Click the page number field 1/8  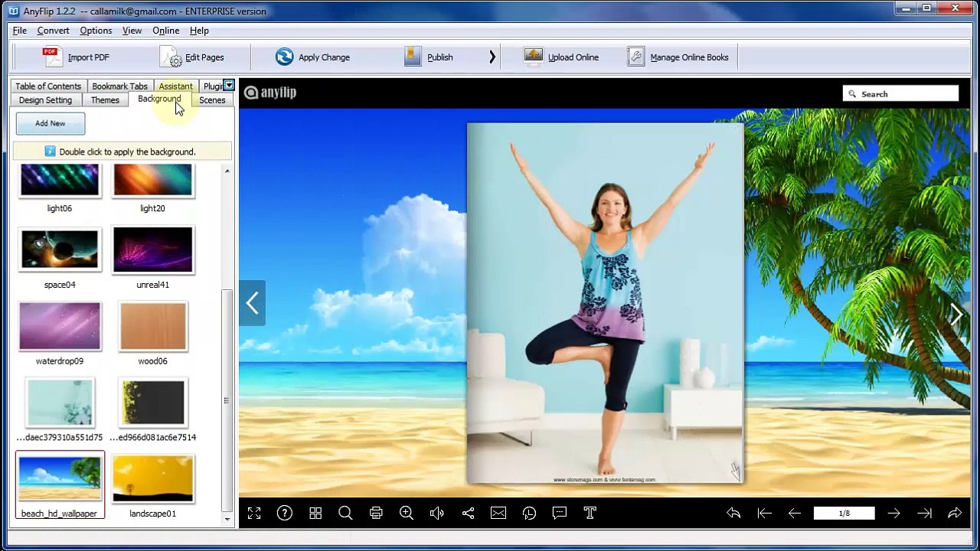pyautogui.click(x=844, y=514)
